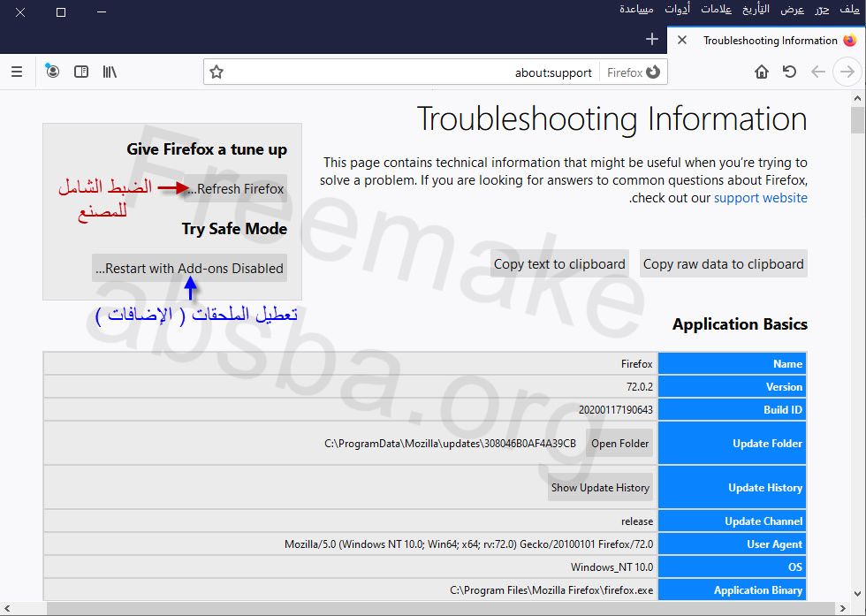Open a new tab with plus icon
Screen dimensions: 866x616
coord(652,39)
